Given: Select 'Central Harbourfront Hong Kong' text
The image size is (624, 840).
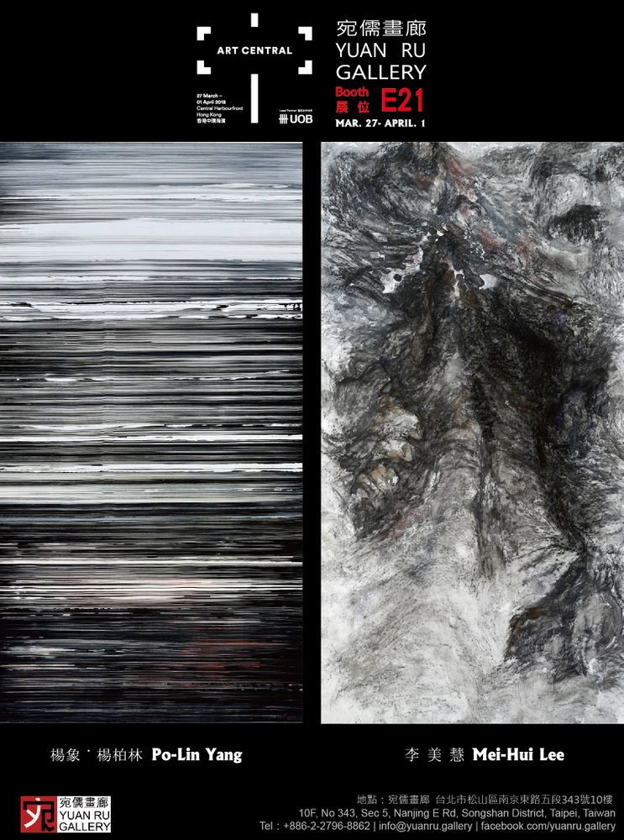Looking at the screenshot, I should click(219, 112).
